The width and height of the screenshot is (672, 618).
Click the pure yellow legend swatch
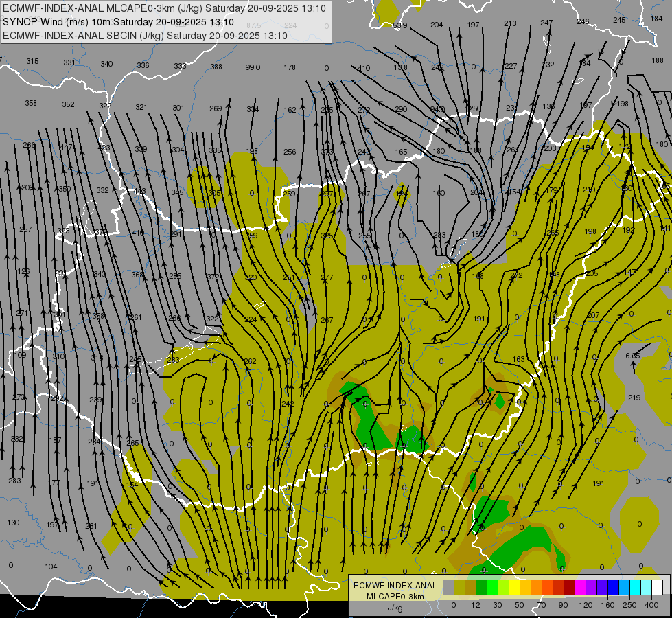[515, 587]
